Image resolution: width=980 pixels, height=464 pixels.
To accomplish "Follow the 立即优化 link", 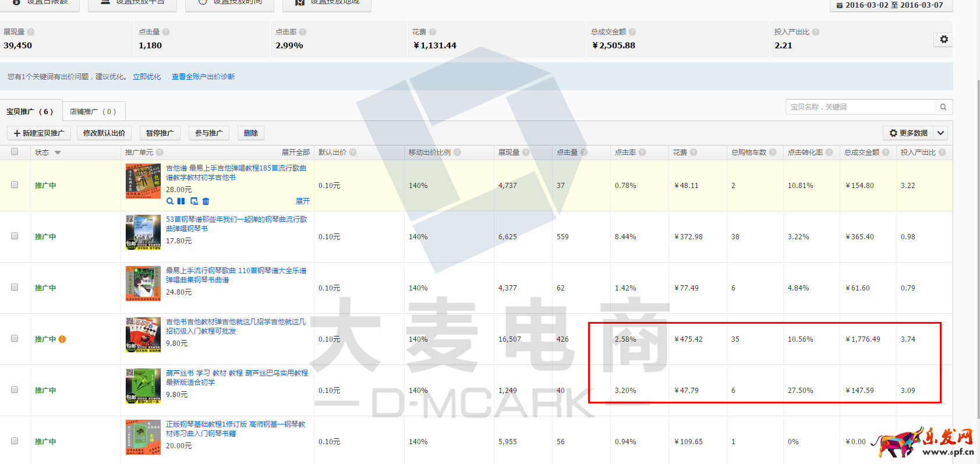I will coord(147,77).
